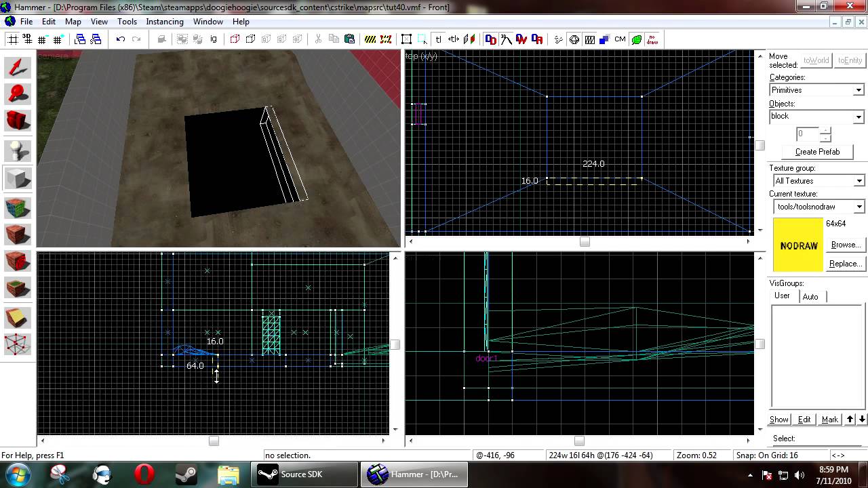Viewport: 868px width, 488px height.
Task: Open the Instancing menu
Action: point(165,22)
